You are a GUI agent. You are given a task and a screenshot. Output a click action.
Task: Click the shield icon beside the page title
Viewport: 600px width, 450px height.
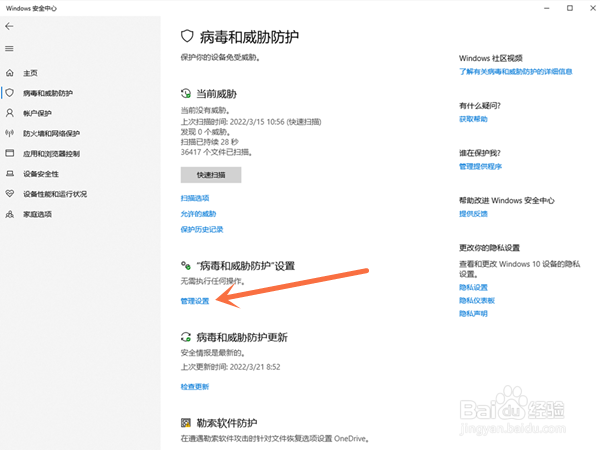[187, 36]
